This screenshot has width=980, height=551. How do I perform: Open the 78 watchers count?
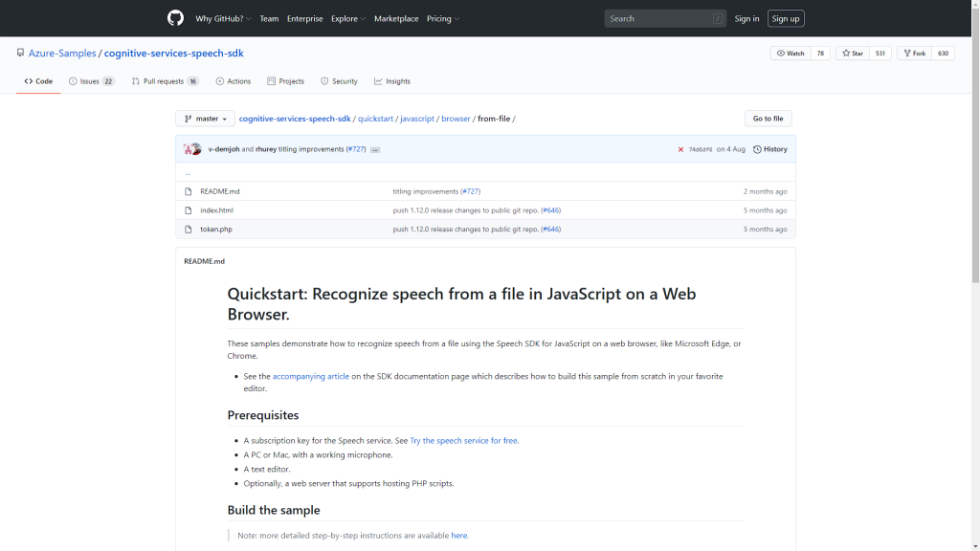[820, 54]
